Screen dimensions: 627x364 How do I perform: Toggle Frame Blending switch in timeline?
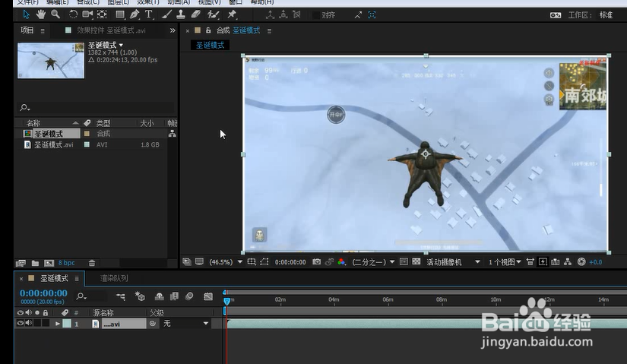pos(174,296)
